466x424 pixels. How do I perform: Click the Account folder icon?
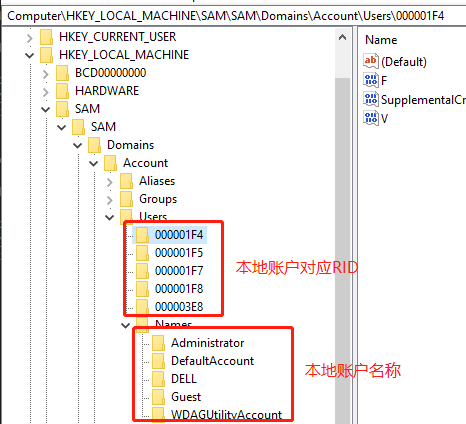(110, 163)
